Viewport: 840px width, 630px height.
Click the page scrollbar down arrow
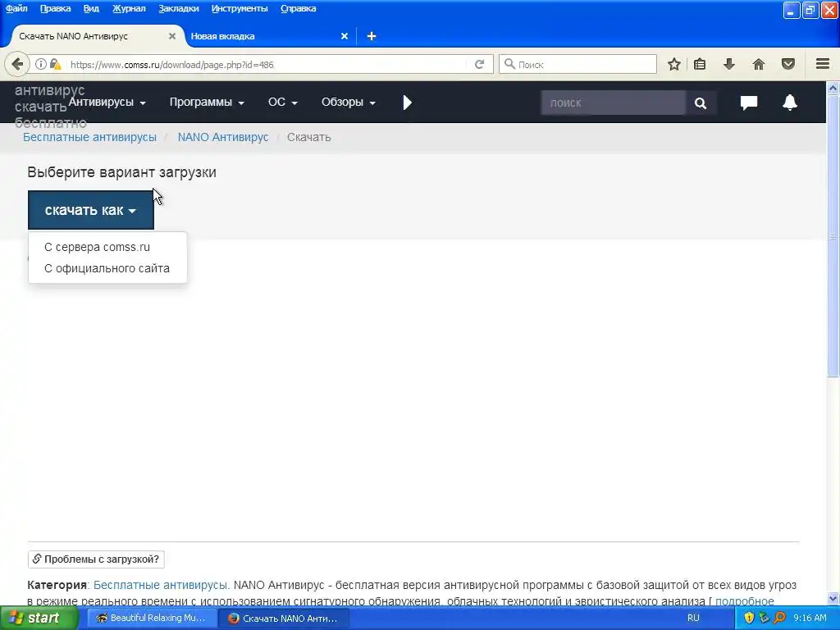(x=833, y=599)
